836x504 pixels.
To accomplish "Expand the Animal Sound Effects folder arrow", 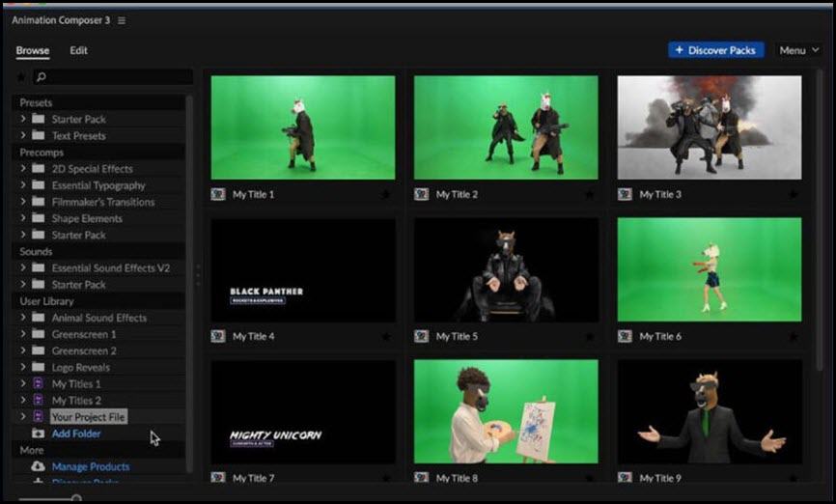I will point(23,317).
